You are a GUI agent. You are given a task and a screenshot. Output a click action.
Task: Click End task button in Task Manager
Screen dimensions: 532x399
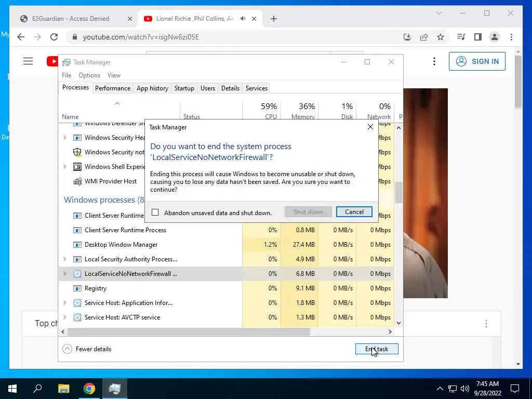click(377, 349)
